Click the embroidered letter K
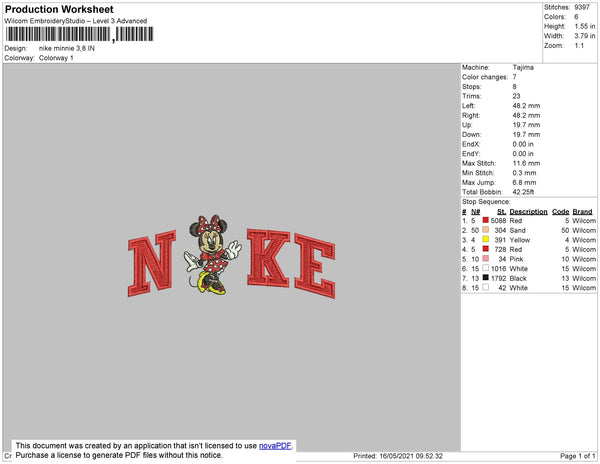Image resolution: width=600 pixels, height=464 pixels. (268, 257)
